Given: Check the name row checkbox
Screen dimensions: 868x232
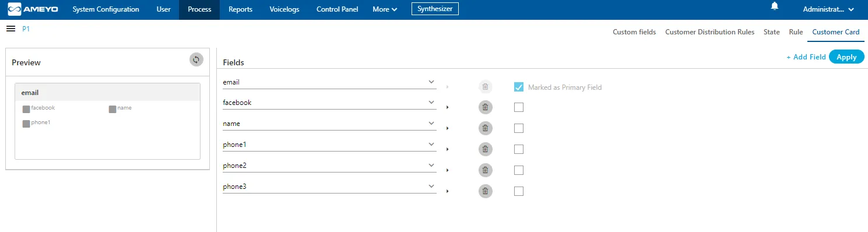Looking at the screenshot, I should [x=519, y=128].
